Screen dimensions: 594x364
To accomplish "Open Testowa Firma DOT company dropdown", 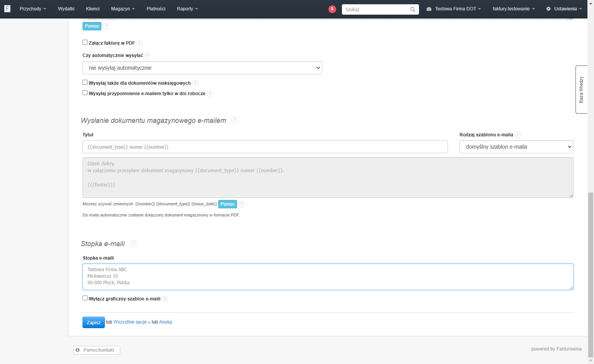I will click(458, 9).
